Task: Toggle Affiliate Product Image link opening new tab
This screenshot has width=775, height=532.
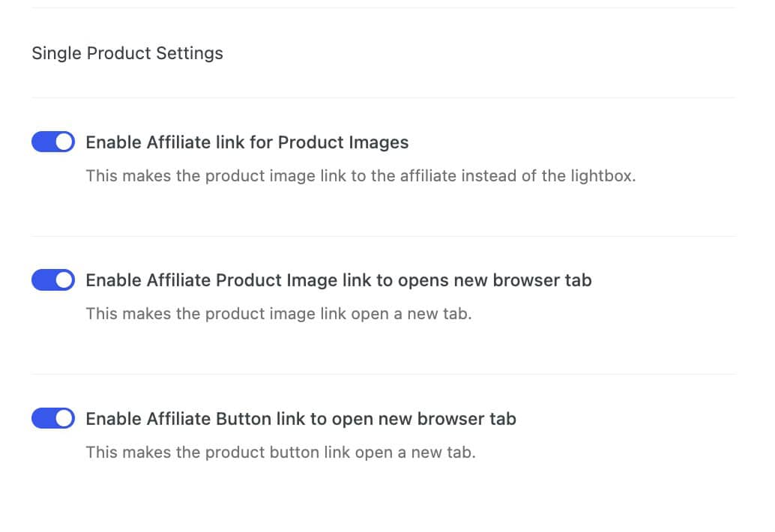Action: pyautogui.click(x=52, y=279)
